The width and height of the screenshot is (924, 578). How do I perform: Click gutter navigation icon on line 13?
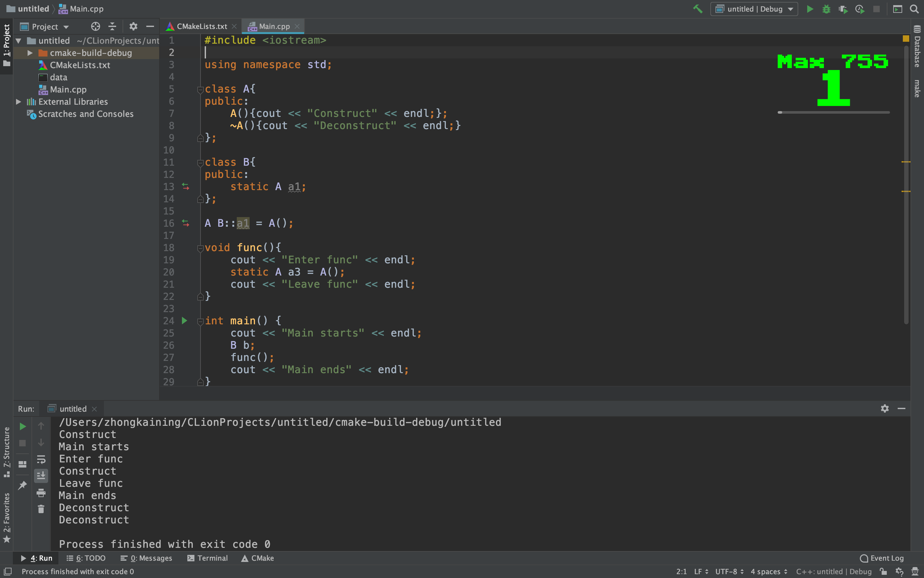click(185, 187)
